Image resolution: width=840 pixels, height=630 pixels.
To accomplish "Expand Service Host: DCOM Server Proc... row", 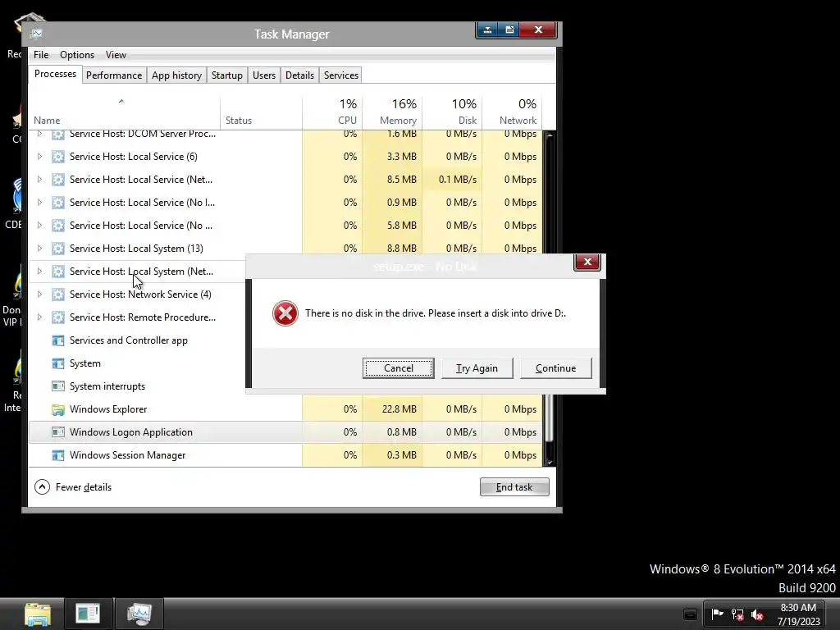I will click(x=39, y=134).
